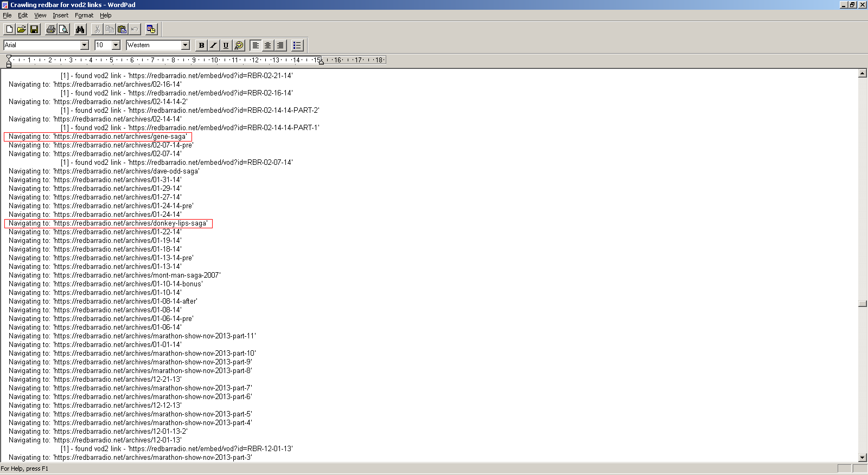The width and height of the screenshot is (868, 475).
Task: Click the vod2 link line for RBR-12-01-13
Action: click(x=176, y=449)
